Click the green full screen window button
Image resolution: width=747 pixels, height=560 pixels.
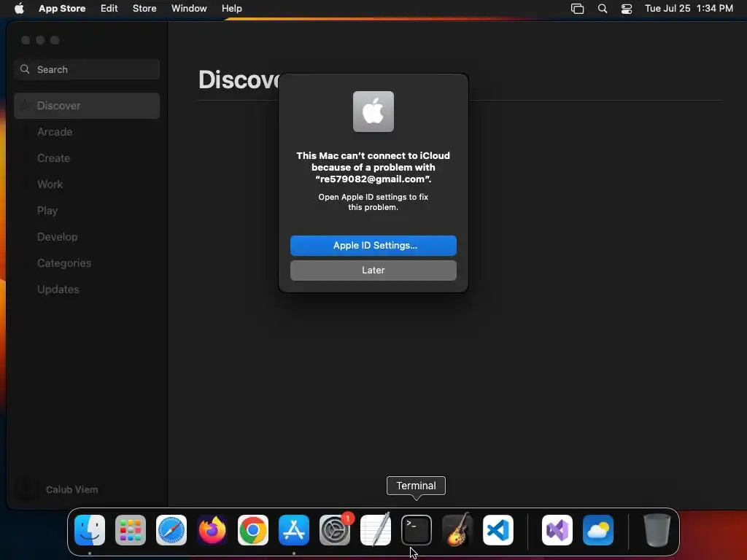[x=55, y=40]
